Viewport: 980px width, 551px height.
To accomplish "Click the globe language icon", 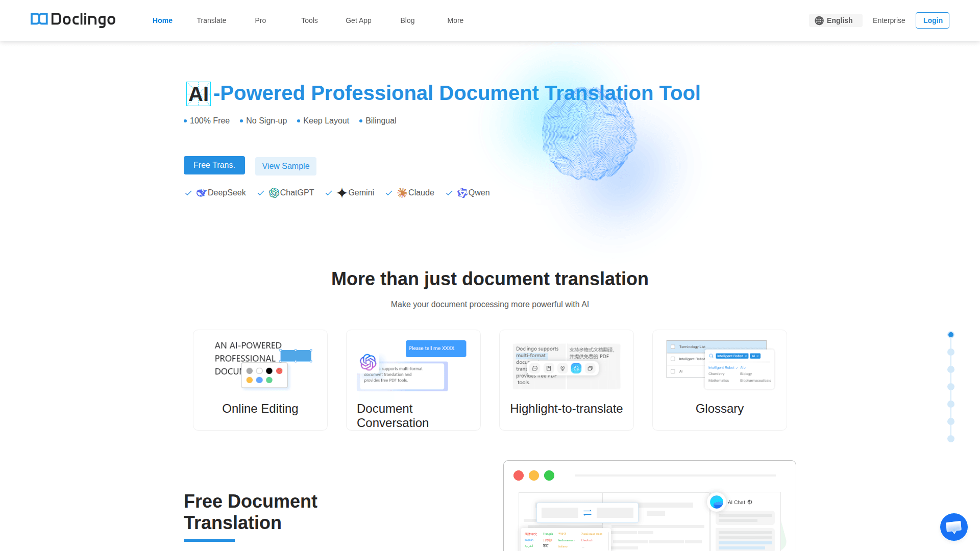I will [819, 20].
